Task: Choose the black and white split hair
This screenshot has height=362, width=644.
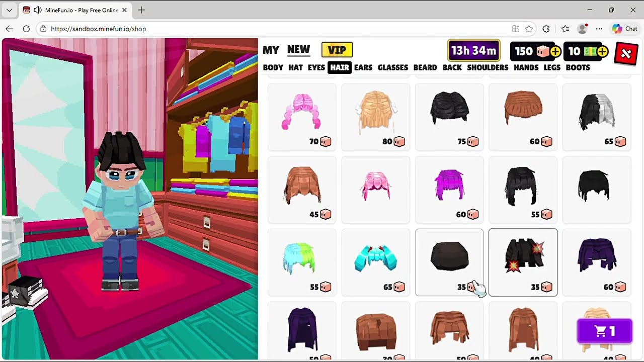Action: [597, 117]
